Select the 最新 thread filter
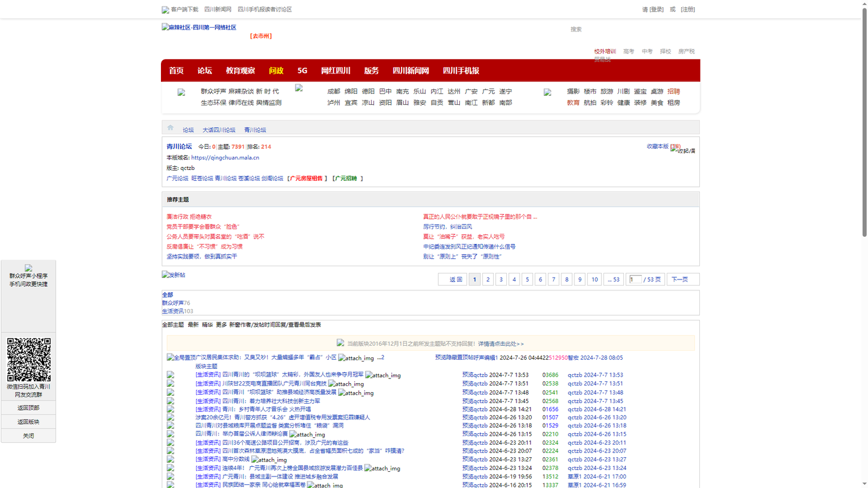The height and width of the screenshot is (488, 868). coord(193,325)
